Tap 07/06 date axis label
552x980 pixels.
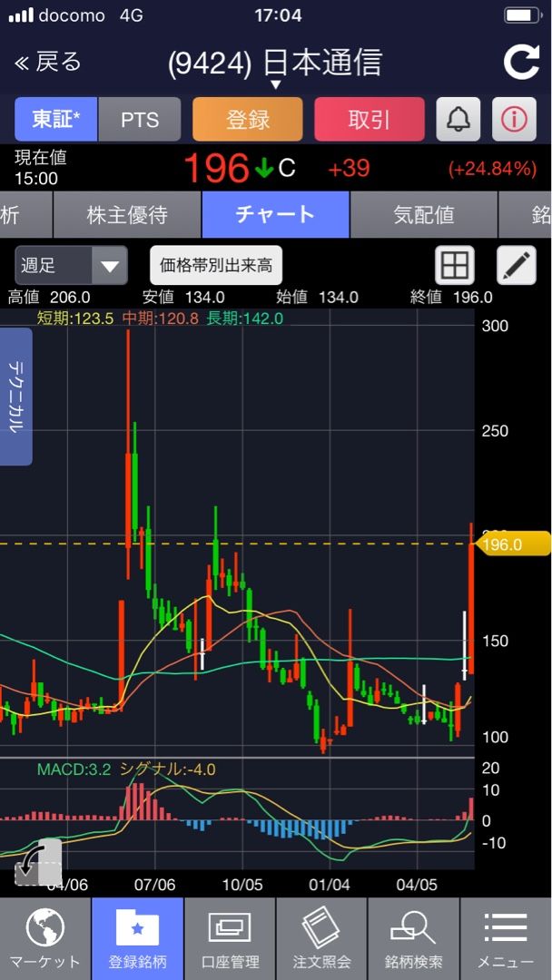click(x=155, y=885)
